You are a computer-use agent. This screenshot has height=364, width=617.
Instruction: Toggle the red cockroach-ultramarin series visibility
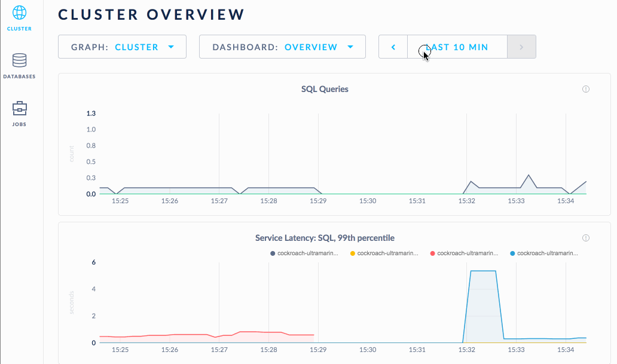(433, 253)
